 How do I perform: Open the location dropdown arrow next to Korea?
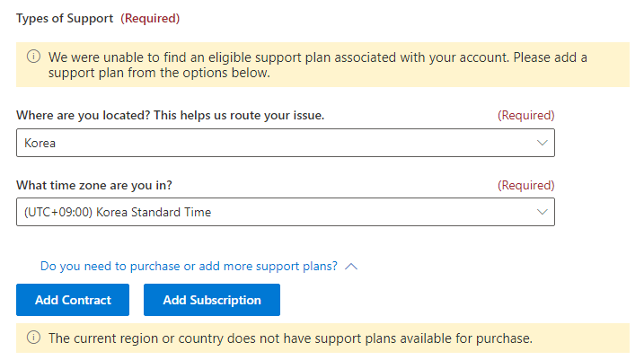coord(542,143)
